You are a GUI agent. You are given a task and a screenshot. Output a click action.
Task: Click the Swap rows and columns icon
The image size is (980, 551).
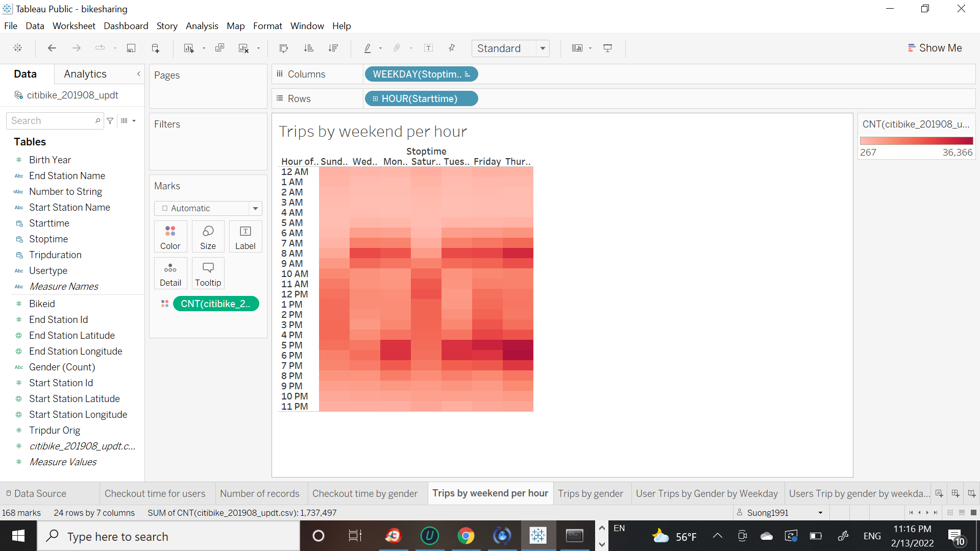pyautogui.click(x=284, y=48)
